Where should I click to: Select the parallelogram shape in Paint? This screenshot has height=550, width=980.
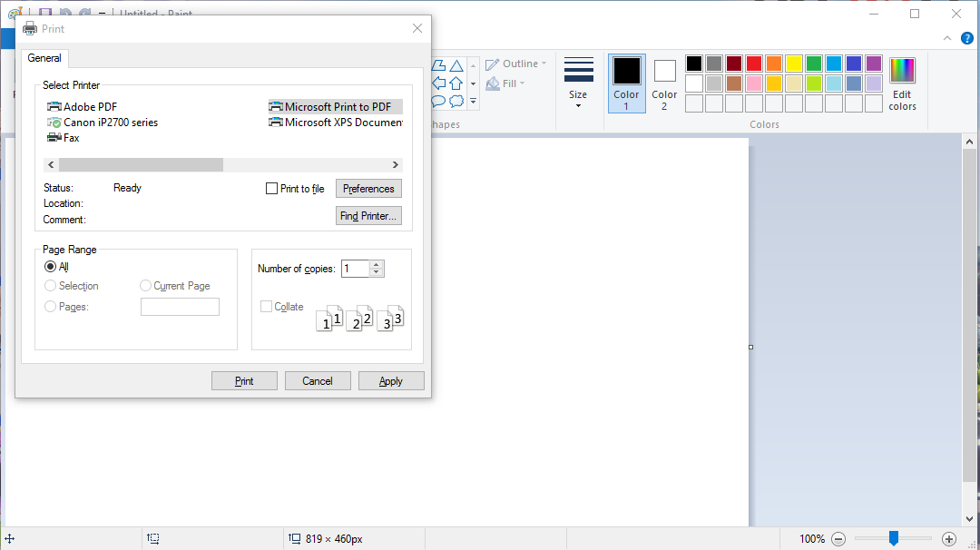click(x=439, y=65)
